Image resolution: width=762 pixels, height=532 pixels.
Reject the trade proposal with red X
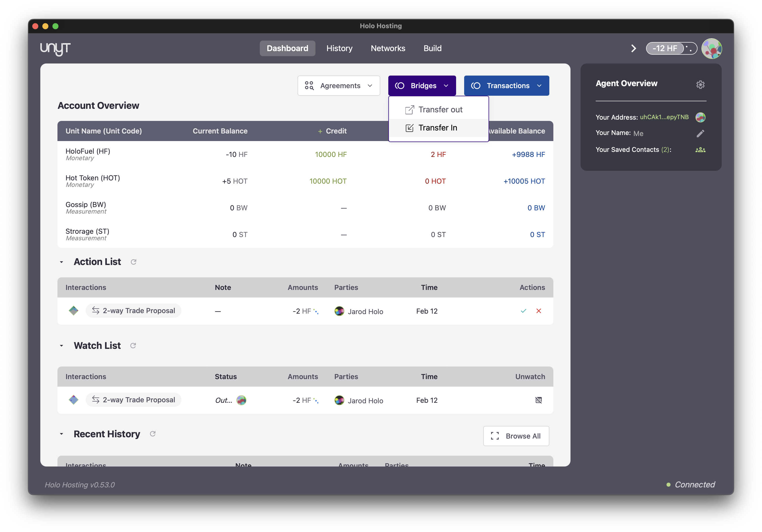[539, 311]
